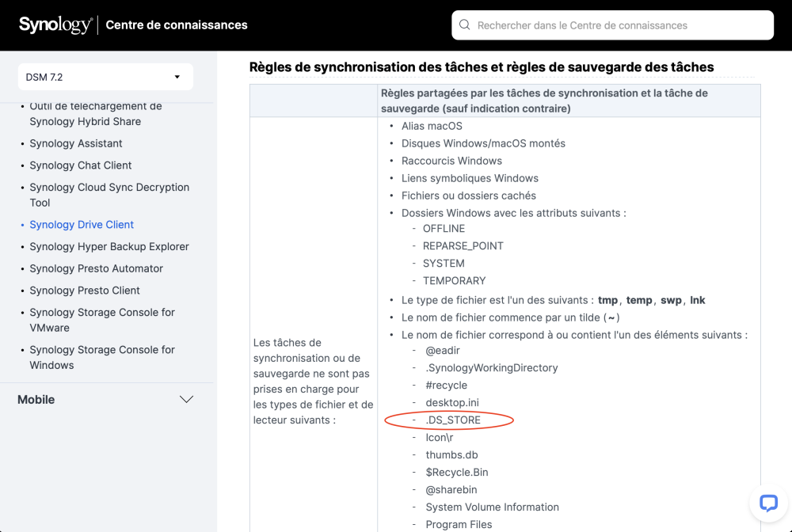Open Synology Storage Console for VMware
The height and width of the screenshot is (532, 792).
click(x=102, y=320)
